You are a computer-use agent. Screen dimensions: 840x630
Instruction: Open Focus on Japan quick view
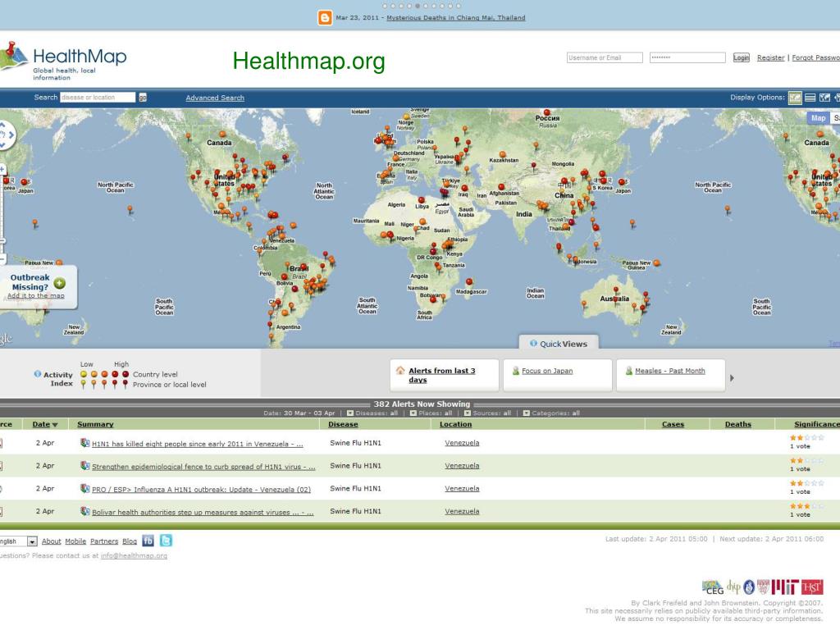tap(547, 371)
